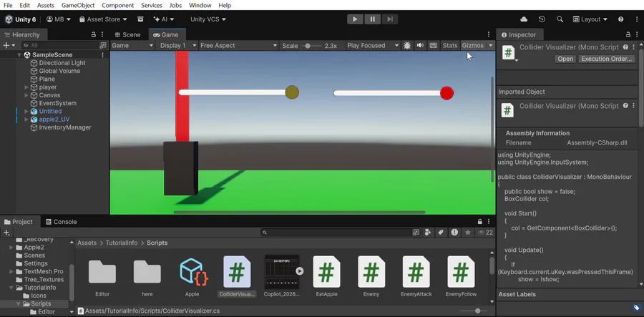Image resolution: width=644 pixels, height=317 pixels.
Task: Open the Layout dropdown
Action: click(x=590, y=19)
